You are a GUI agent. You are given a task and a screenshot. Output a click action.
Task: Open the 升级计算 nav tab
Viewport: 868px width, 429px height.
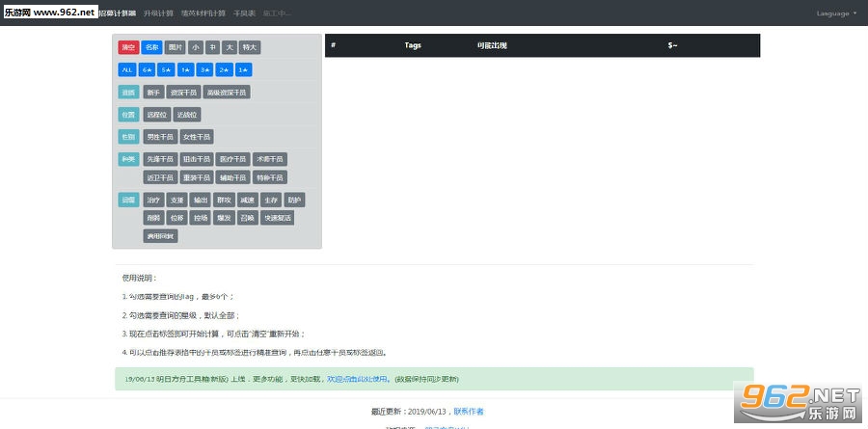pos(158,13)
